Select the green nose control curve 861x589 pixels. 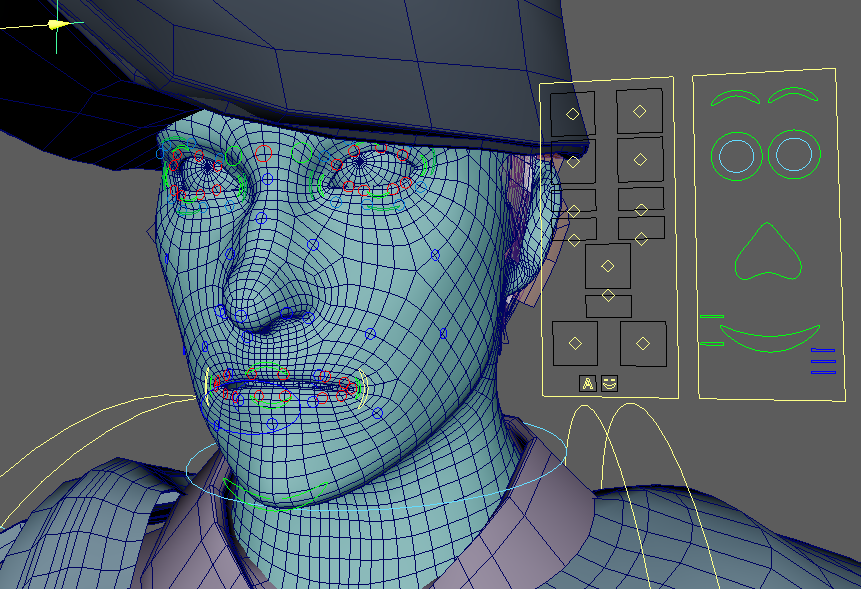click(767, 274)
